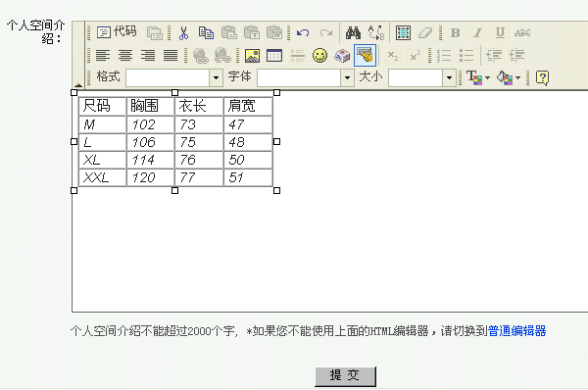This screenshot has width=588, height=390.
Task: Insert a hyperlink
Action: 200,56
